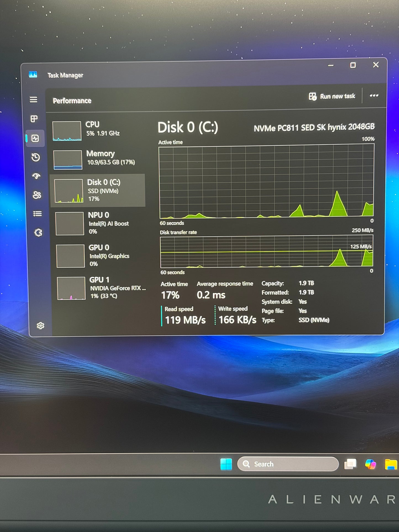This screenshot has height=532, width=399.
Task: Open File Explorer from the taskbar
Action: (391, 464)
